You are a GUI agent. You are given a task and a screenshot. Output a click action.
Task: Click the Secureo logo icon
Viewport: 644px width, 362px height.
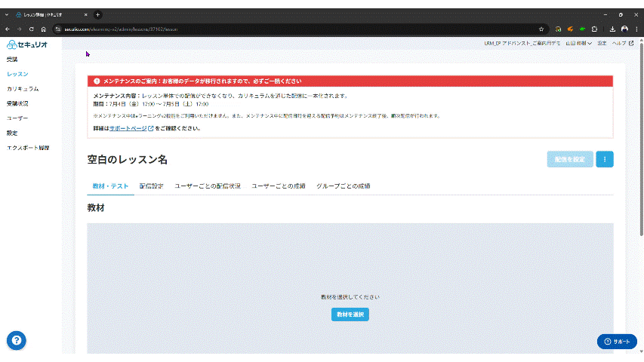pos(12,44)
